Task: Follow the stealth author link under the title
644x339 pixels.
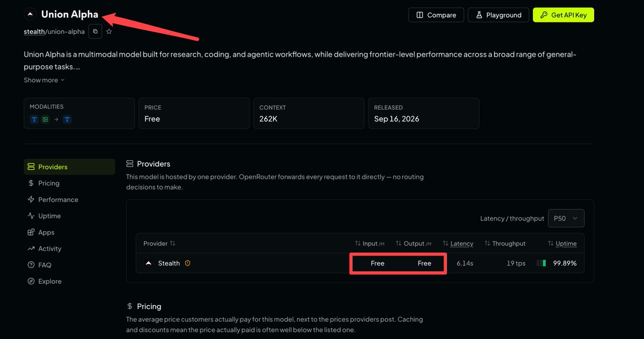Action: pyautogui.click(x=34, y=32)
